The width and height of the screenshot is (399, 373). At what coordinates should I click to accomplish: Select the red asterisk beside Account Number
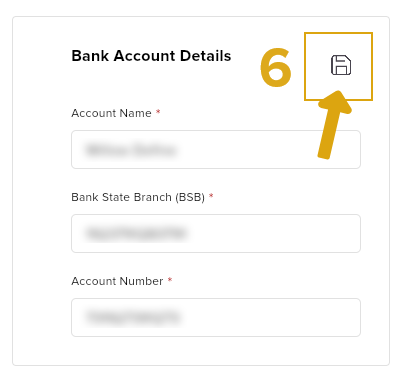pos(170,280)
